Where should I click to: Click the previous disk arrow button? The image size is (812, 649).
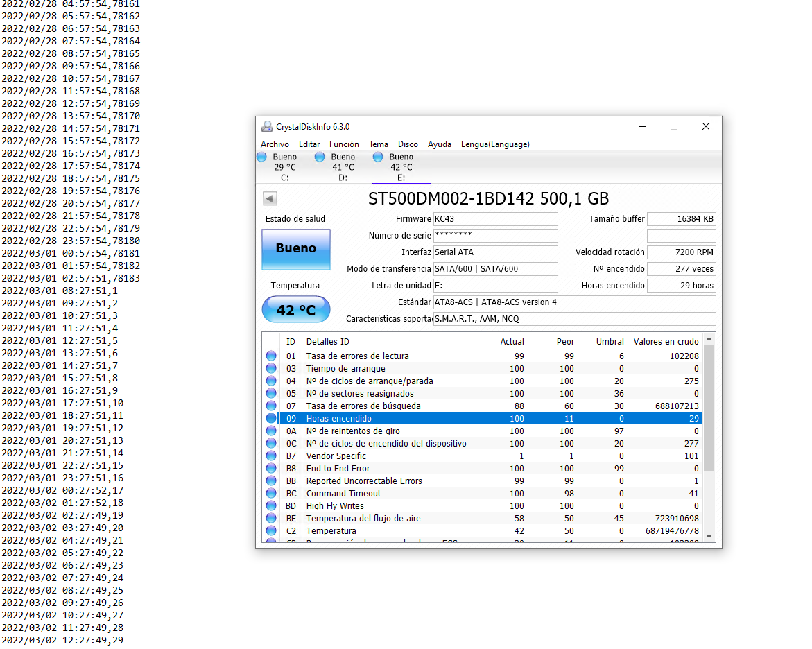270,199
